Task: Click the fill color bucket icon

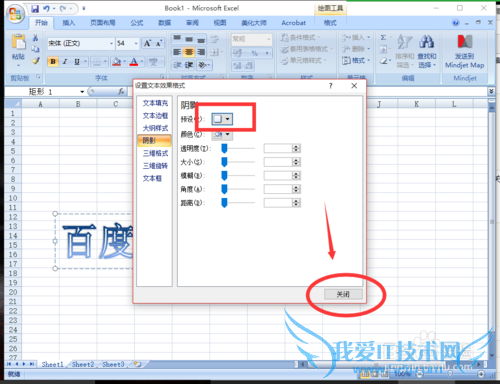Action: 116,62
